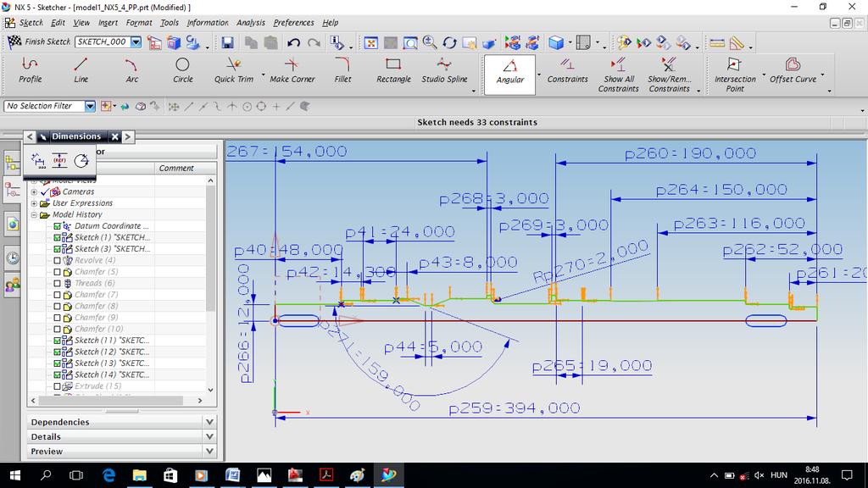Image resolution: width=868 pixels, height=488 pixels.
Task: Open the Insert menu
Action: click(x=108, y=23)
